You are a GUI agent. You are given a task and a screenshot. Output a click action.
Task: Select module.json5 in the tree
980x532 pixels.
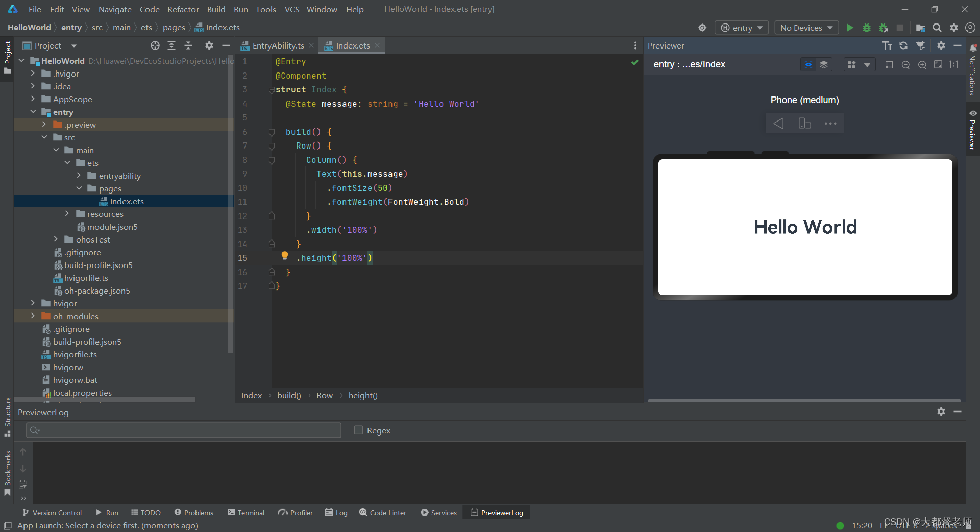(112, 227)
